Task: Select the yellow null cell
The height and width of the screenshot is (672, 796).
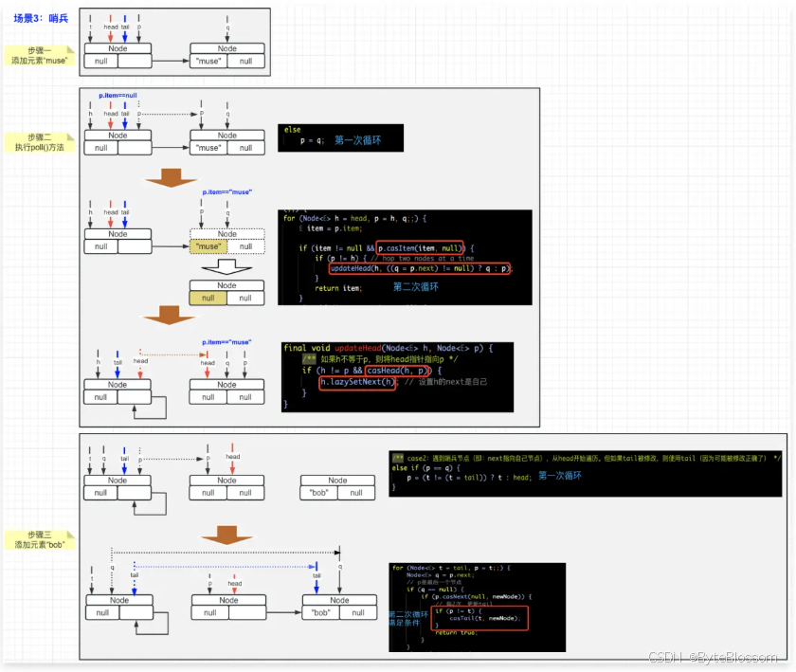Action: coord(208,299)
